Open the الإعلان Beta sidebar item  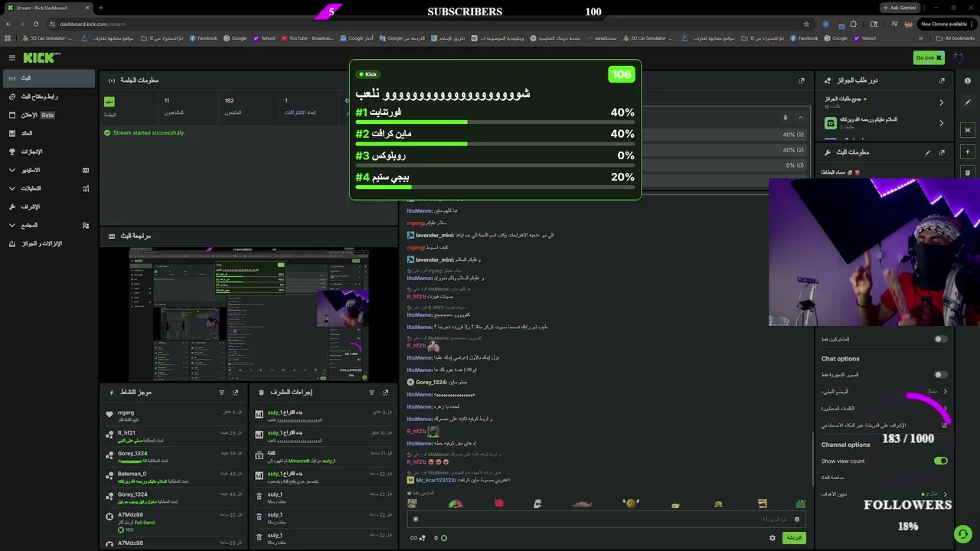point(48,115)
